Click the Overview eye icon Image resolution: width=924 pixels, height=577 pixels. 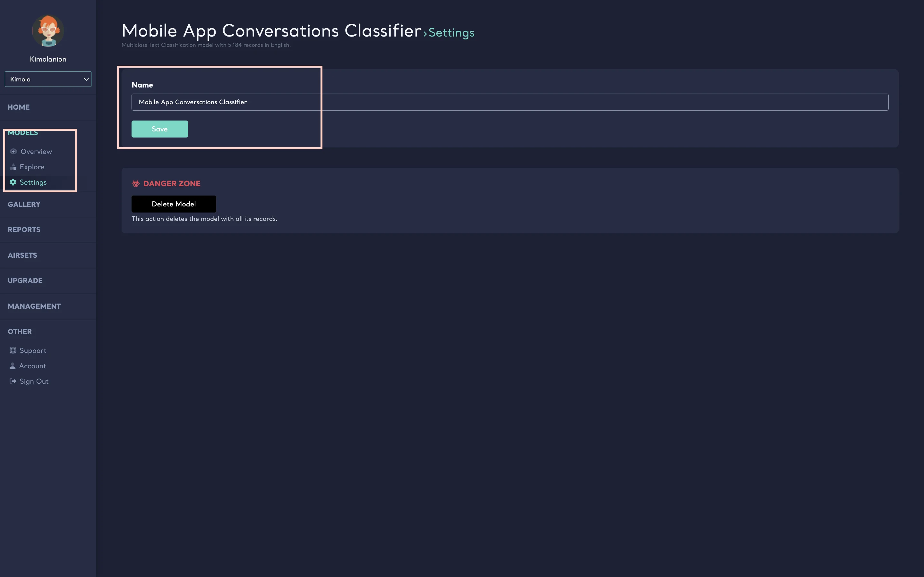(13, 152)
